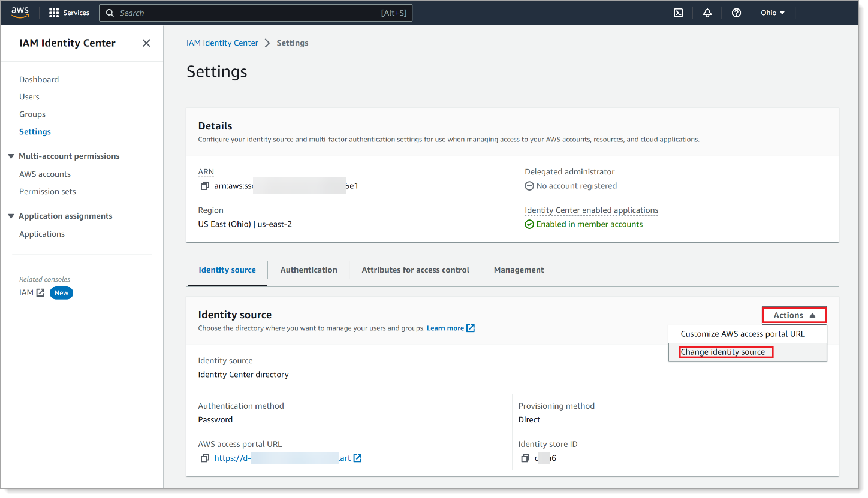
Task: Click the Provisioning method label
Action: point(556,406)
